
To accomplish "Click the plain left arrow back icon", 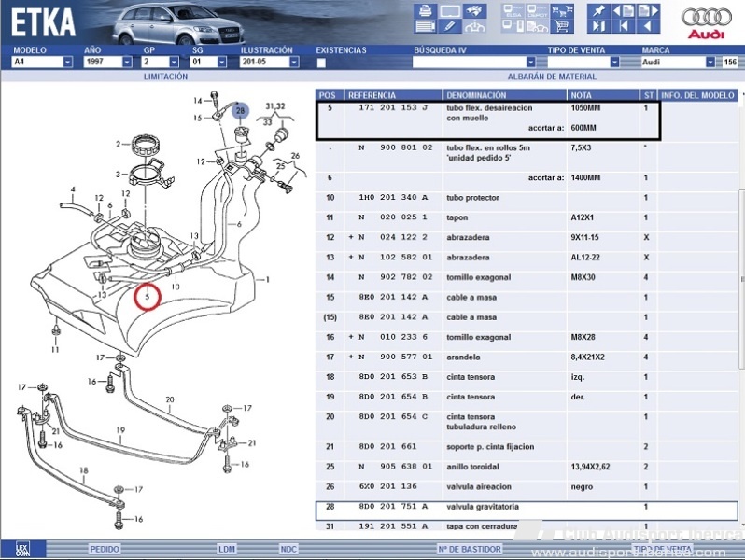I will click(648, 26).
